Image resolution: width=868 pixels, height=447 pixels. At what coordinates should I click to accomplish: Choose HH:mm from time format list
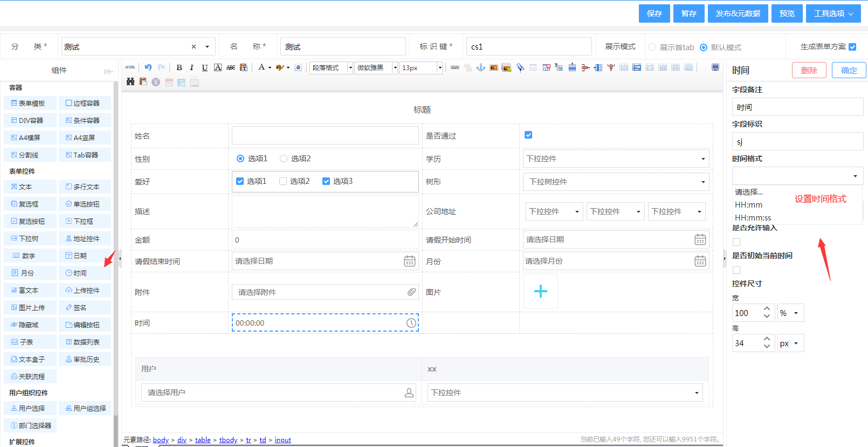pyautogui.click(x=749, y=205)
